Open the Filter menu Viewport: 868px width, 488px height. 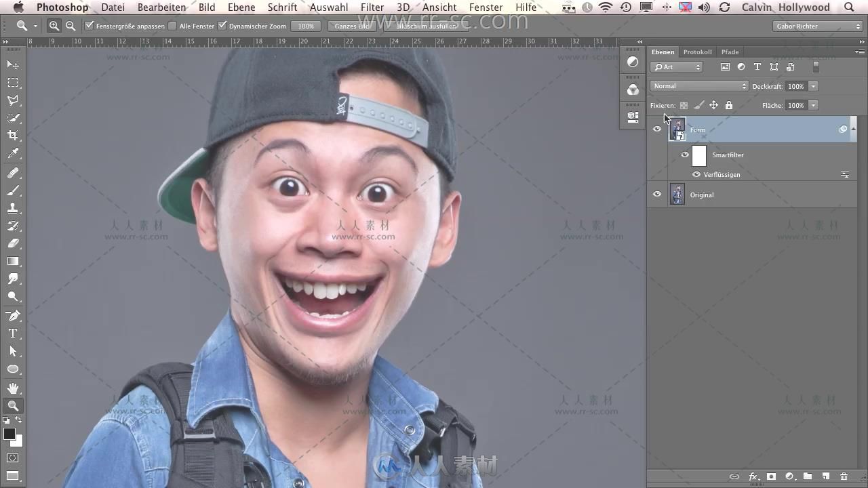click(372, 7)
